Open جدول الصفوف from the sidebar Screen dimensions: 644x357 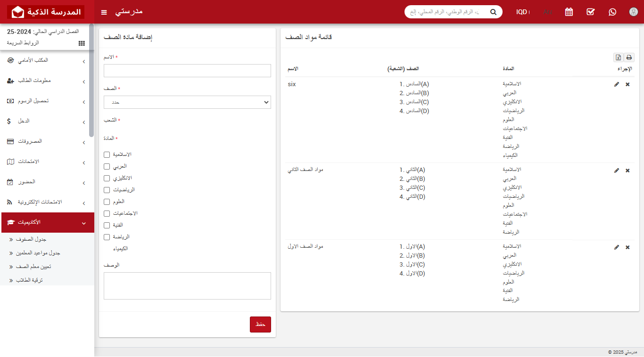coord(31,239)
